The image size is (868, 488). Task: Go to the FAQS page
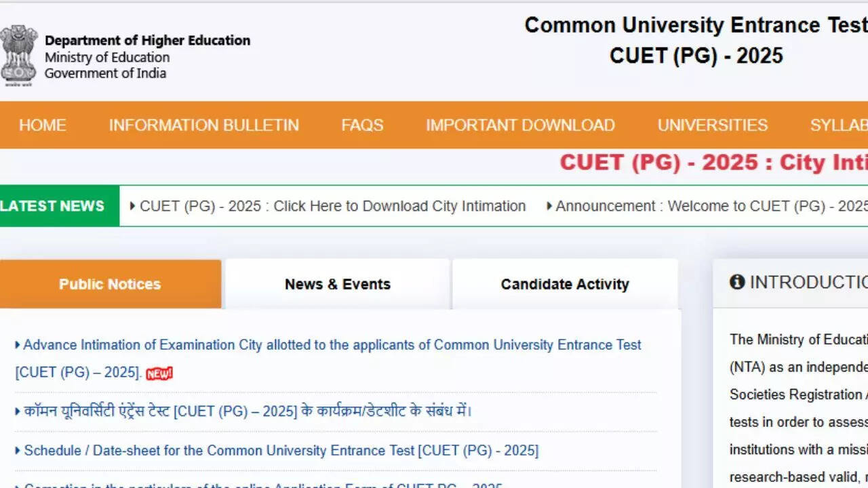point(362,125)
